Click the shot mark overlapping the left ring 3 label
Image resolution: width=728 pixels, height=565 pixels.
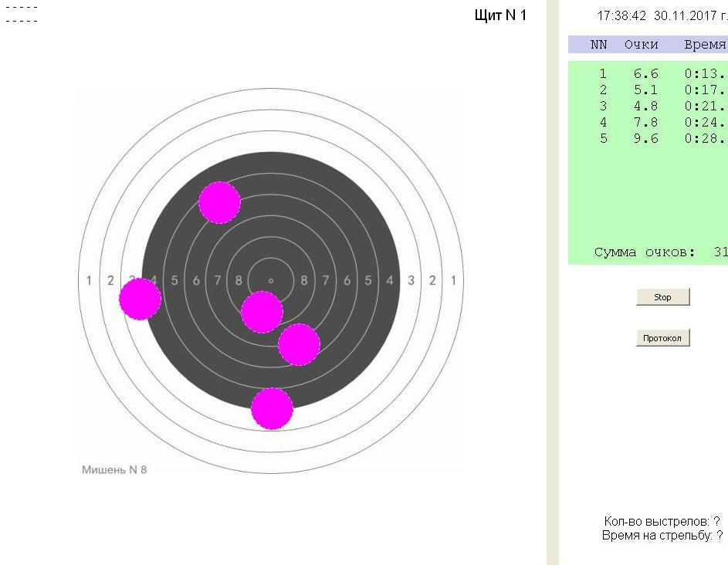tap(140, 299)
